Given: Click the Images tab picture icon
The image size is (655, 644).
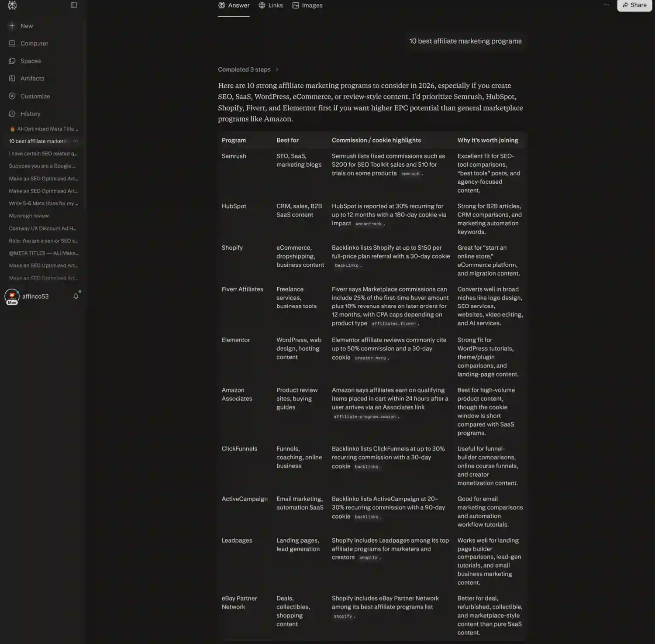Looking at the screenshot, I should (296, 5).
